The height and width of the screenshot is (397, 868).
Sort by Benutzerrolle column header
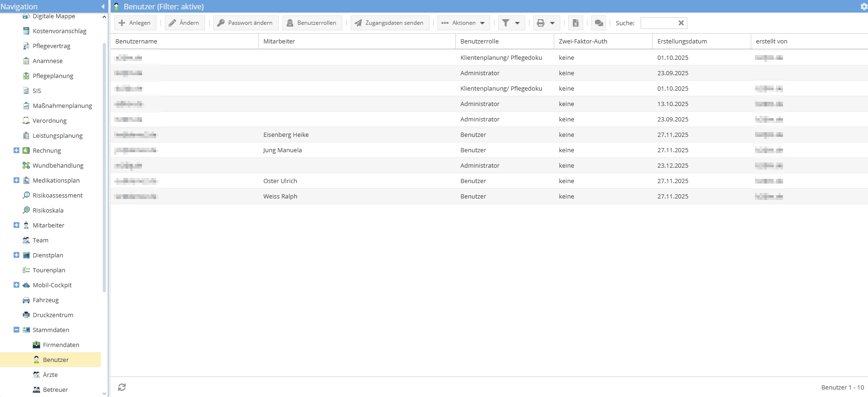coord(505,41)
